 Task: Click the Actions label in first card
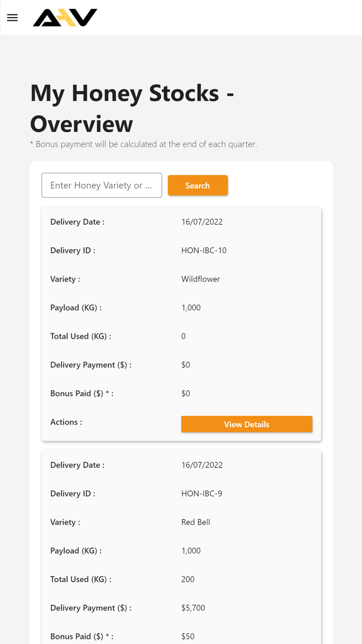pos(66,422)
